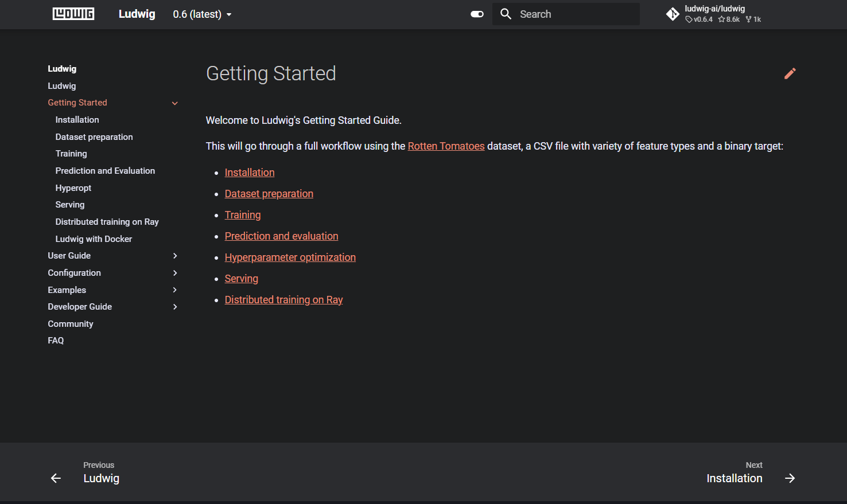Image resolution: width=847 pixels, height=504 pixels.
Task: Click the next page right arrow
Action: 790,478
